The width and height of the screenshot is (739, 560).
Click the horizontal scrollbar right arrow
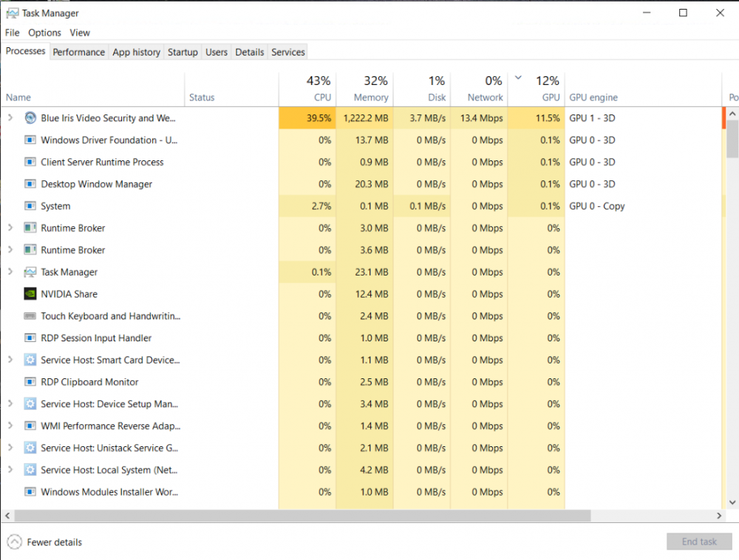[x=719, y=516]
